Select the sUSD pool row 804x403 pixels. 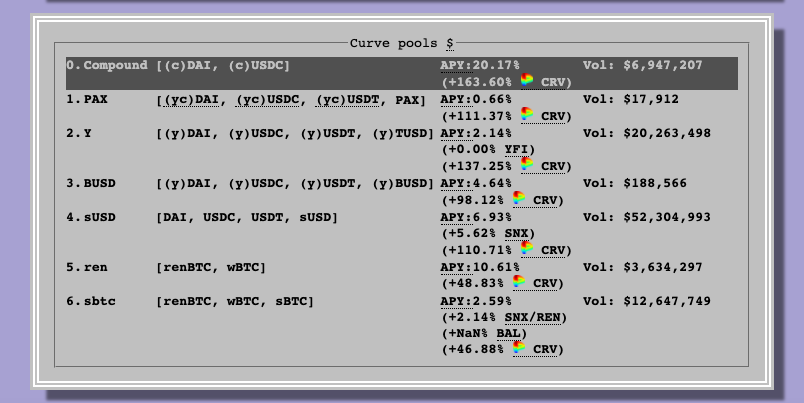pyautogui.click(x=402, y=233)
